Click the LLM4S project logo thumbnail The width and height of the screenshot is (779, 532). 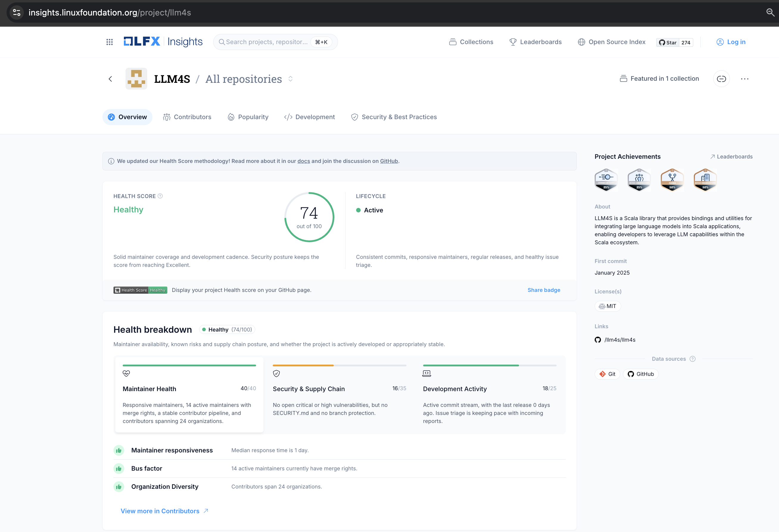[136, 79]
